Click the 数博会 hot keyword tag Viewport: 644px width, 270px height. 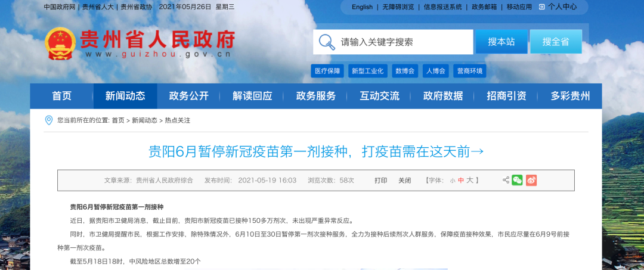click(x=405, y=71)
